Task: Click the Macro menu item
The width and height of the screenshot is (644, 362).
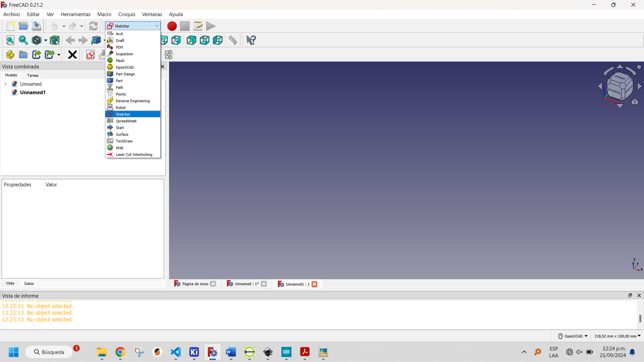Action: [x=104, y=14]
